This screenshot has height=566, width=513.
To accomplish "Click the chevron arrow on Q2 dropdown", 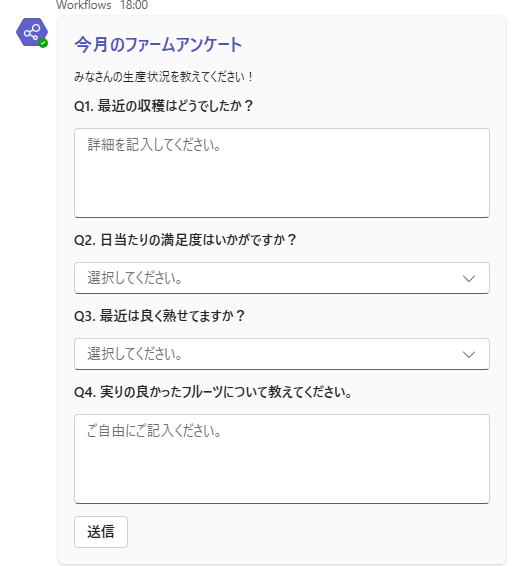I will click(x=469, y=278).
